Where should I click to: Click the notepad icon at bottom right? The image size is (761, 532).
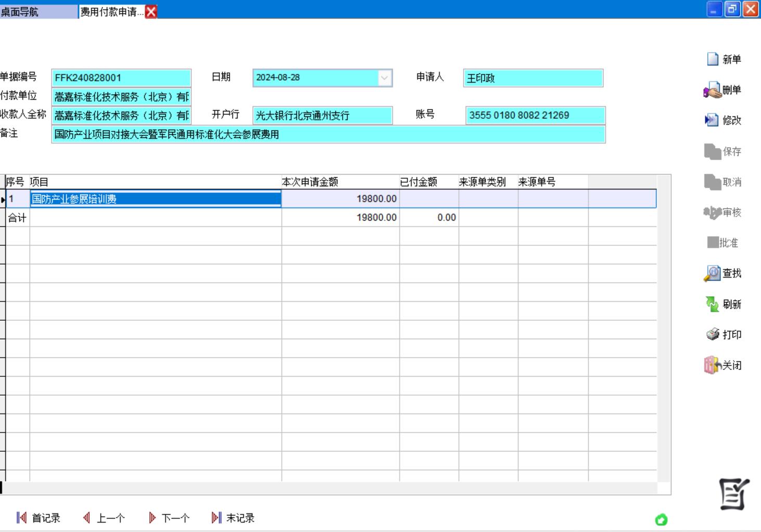click(x=734, y=494)
